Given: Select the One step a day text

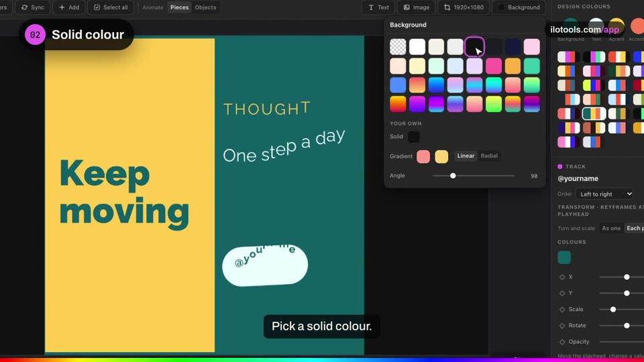Looking at the screenshot, I should [284, 146].
